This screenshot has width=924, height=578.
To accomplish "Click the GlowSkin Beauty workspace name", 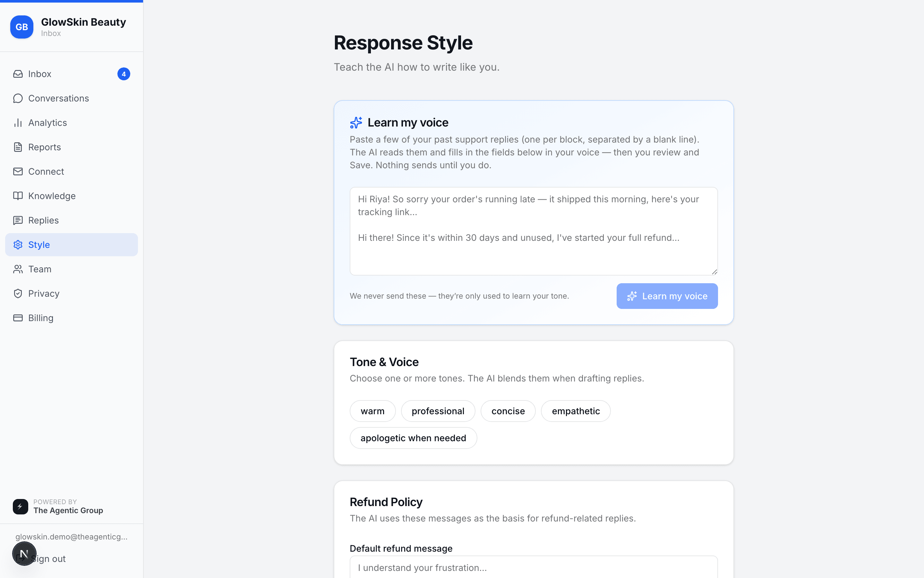I will 83,22.
